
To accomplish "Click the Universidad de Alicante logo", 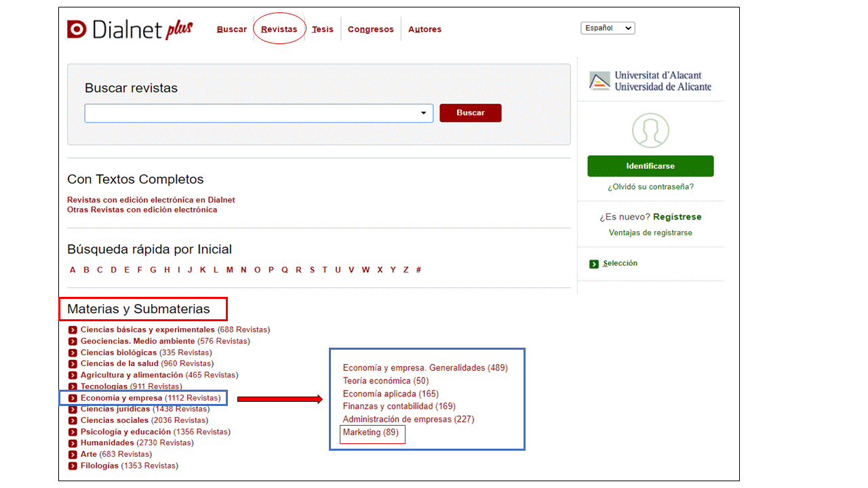I will (650, 81).
